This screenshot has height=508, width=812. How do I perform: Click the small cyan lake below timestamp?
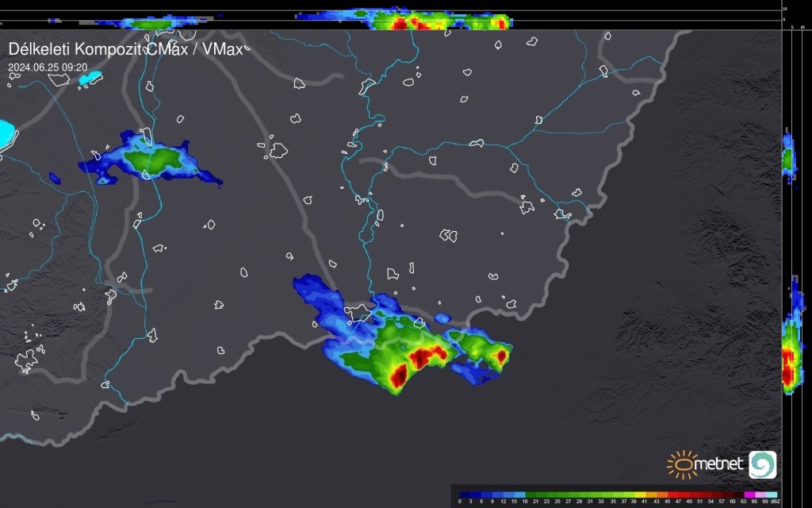point(91,79)
